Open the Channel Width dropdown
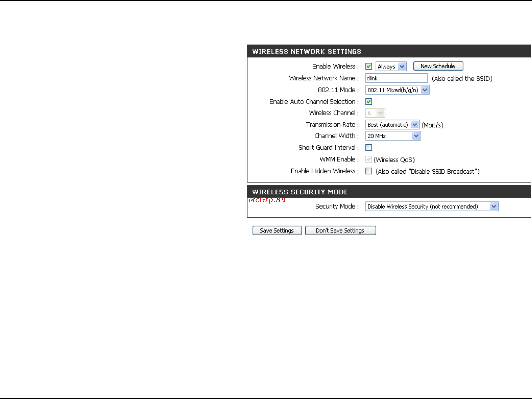532x399 pixels. (x=393, y=136)
